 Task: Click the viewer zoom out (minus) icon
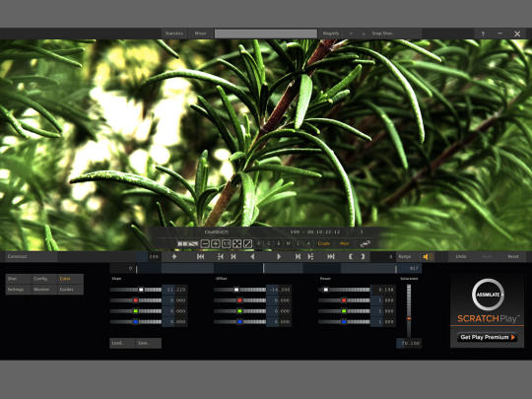click(205, 243)
